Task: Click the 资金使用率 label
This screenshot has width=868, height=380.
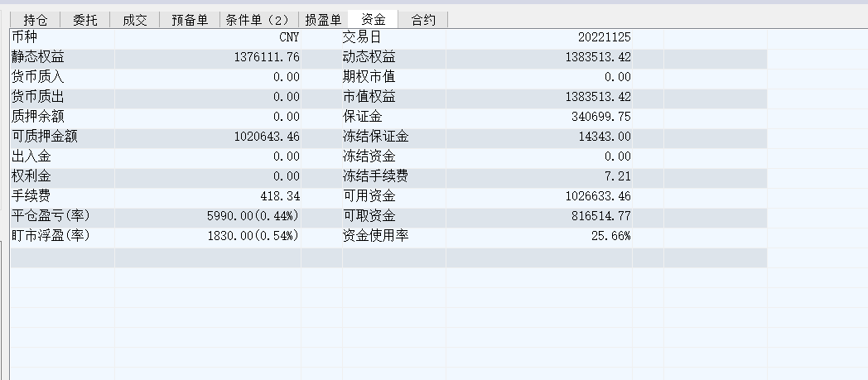Action: click(x=375, y=236)
